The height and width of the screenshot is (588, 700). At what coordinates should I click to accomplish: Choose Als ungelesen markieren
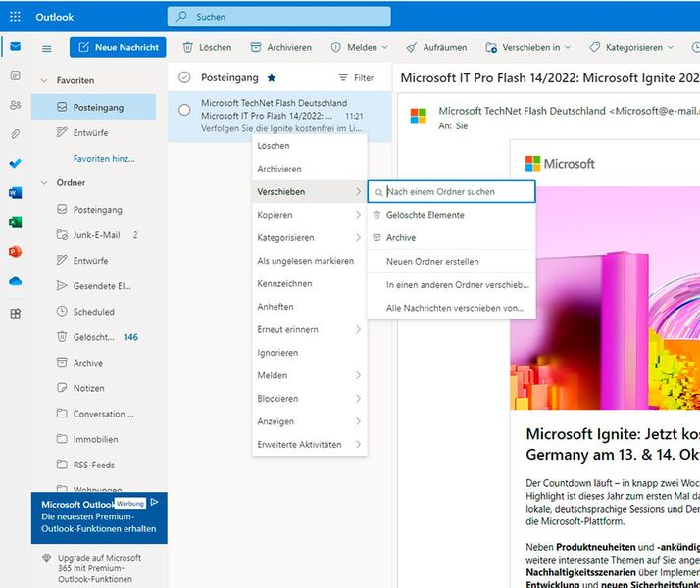tap(310, 261)
